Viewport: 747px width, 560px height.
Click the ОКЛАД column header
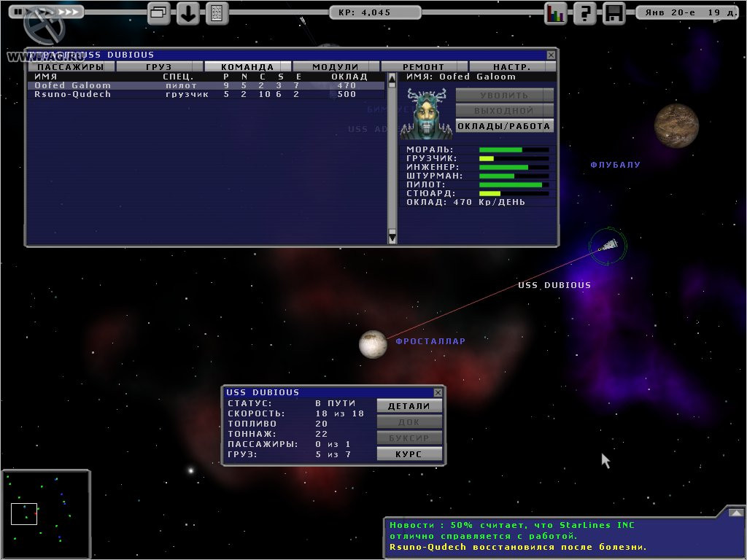pos(349,77)
